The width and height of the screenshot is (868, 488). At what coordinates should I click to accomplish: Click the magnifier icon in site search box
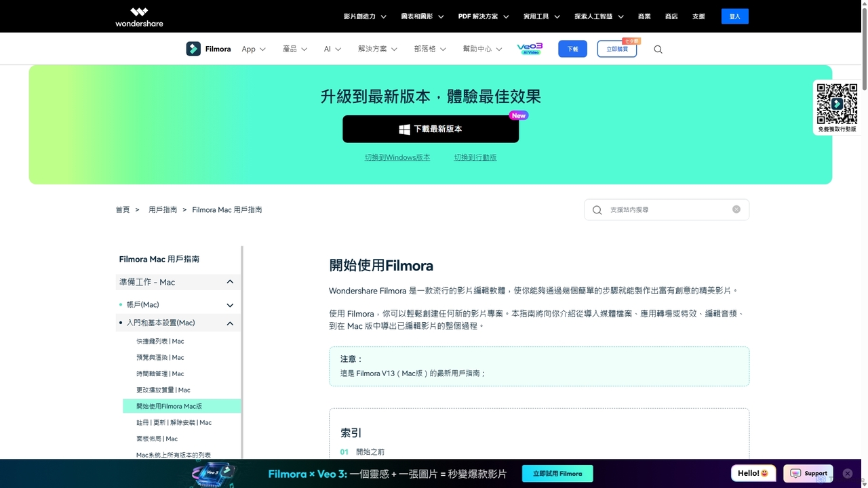pos(597,210)
